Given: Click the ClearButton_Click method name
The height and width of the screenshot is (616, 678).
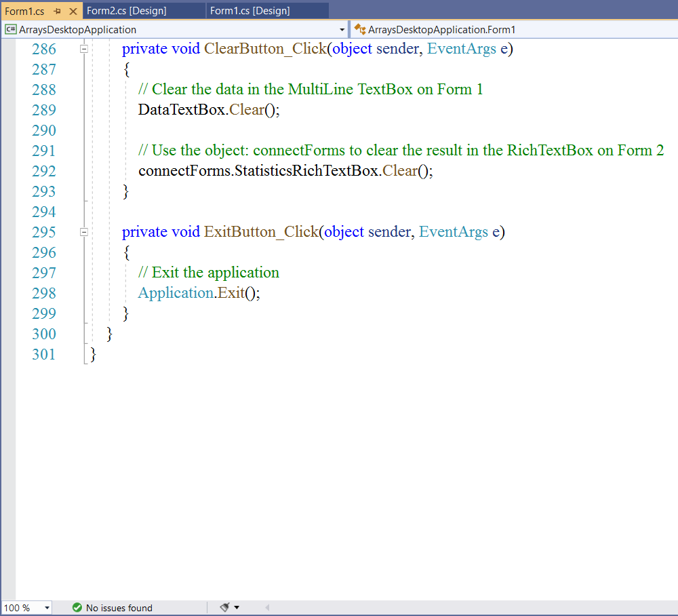Looking at the screenshot, I should click(x=265, y=48).
